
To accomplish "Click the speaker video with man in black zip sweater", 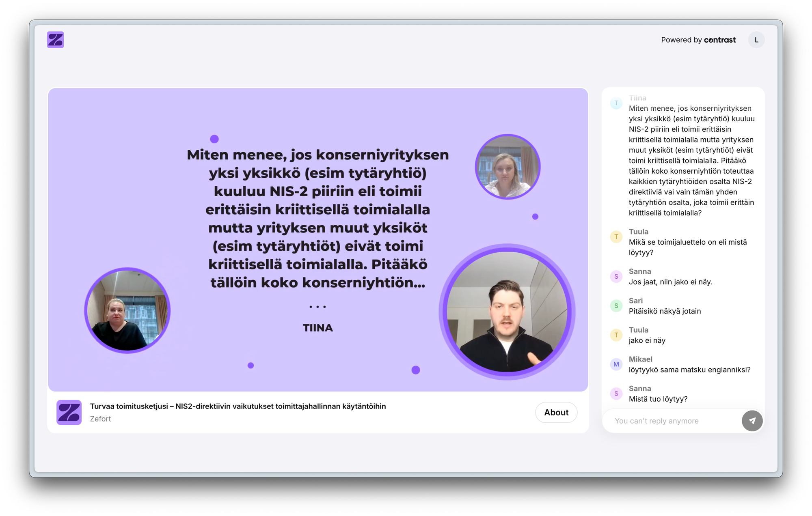I will (507, 312).
